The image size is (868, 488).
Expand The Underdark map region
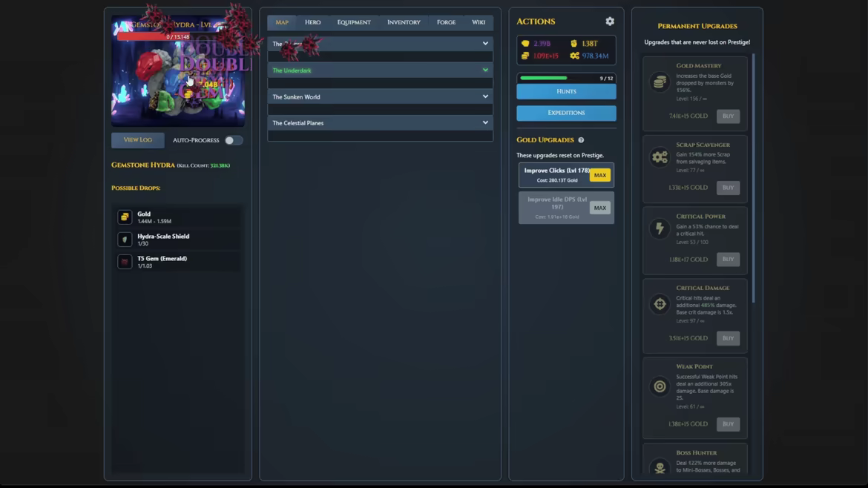(380, 70)
